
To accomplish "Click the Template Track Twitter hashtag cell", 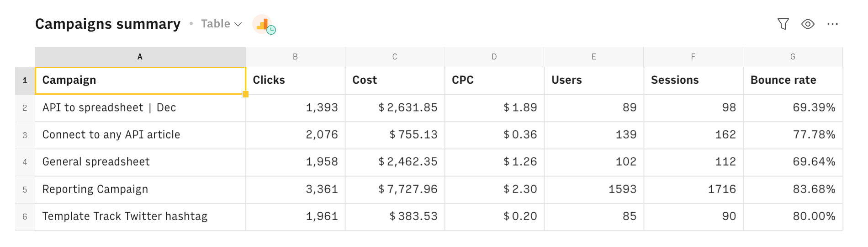I will click(x=140, y=216).
